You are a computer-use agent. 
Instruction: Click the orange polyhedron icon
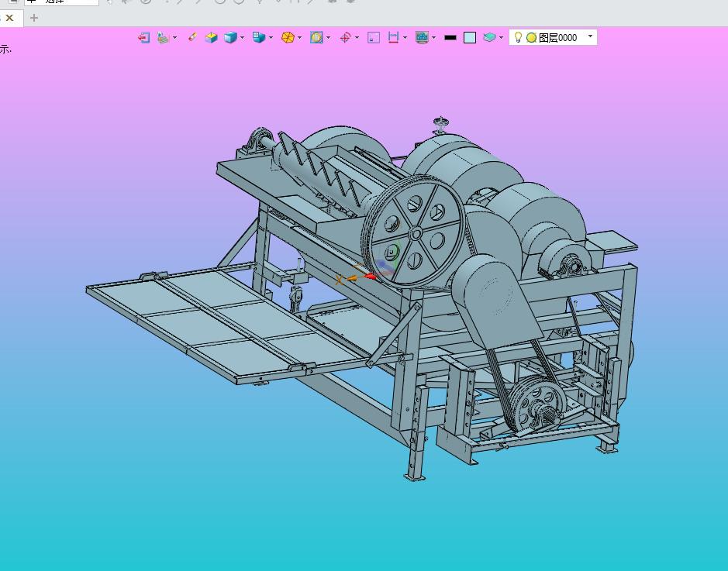tap(288, 37)
